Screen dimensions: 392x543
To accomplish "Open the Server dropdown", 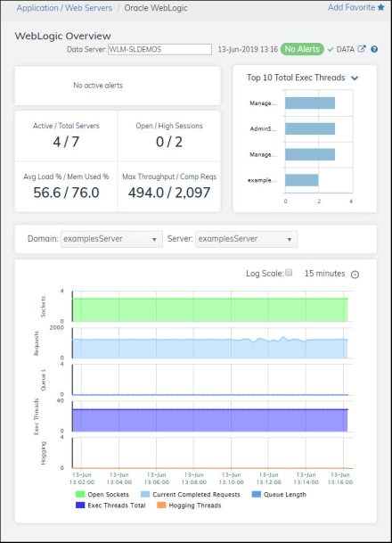I will click(x=247, y=239).
